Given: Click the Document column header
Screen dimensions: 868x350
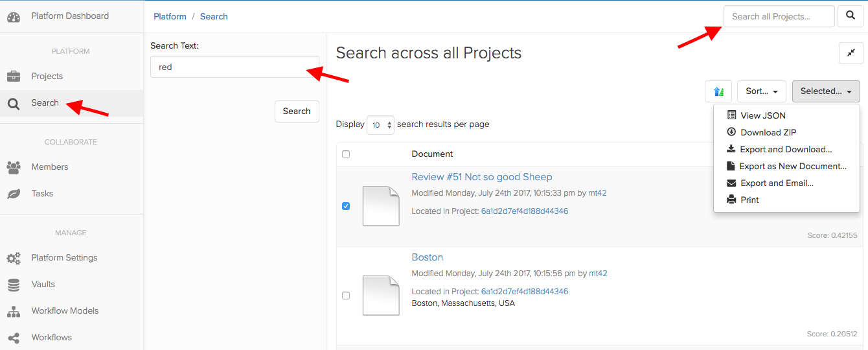Looking at the screenshot, I should pos(432,154).
